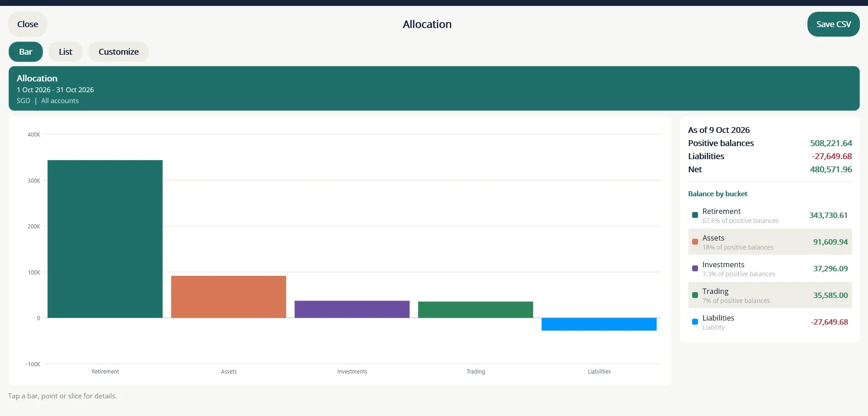Click the Investments purple color swatch
Screen dimensions: 868x416
tap(695, 269)
